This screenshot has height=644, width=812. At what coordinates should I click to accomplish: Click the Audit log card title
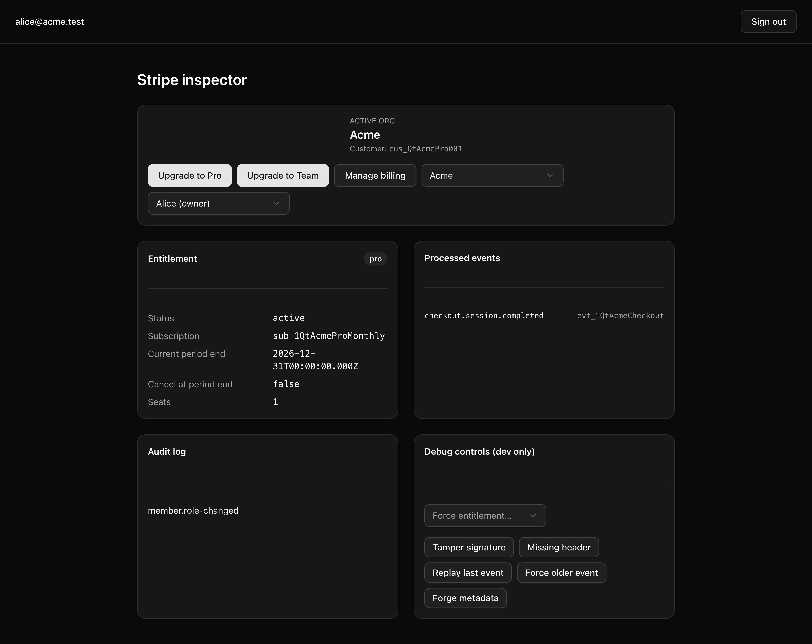[x=167, y=452]
